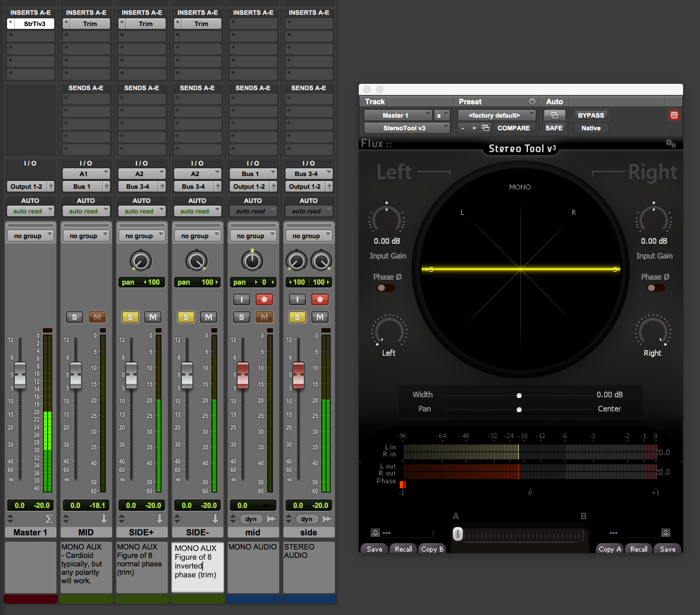The width and height of the screenshot is (700, 615).
Task: Toggle record enable on mid track
Action: 264,299
